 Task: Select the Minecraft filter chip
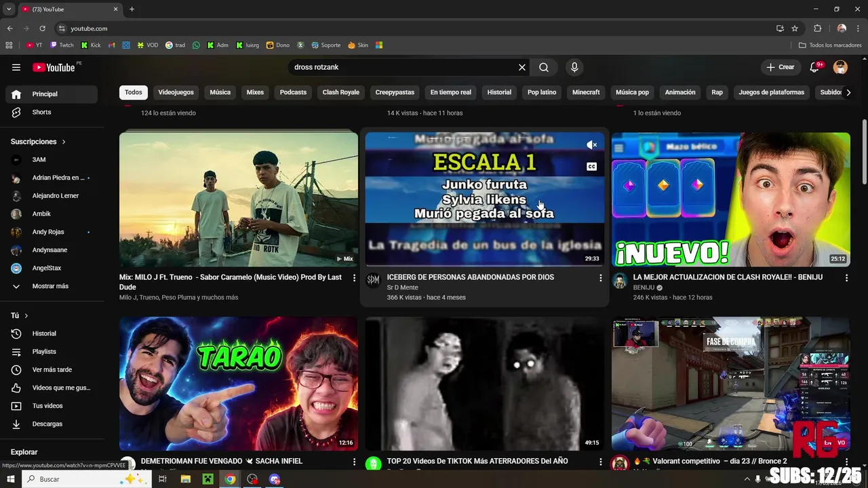click(x=586, y=92)
